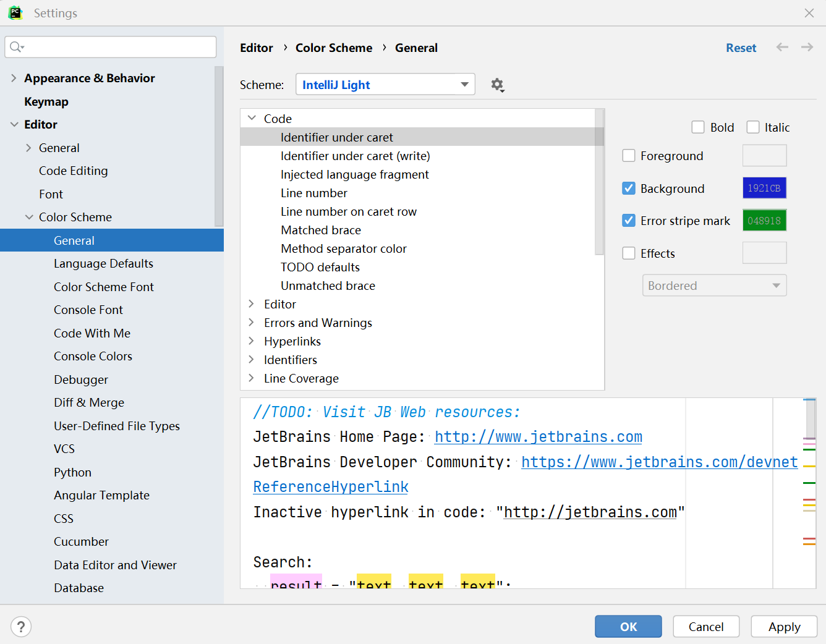Viewport: 826px width, 644px height.
Task: Open Debugger color settings
Action: tap(81, 379)
